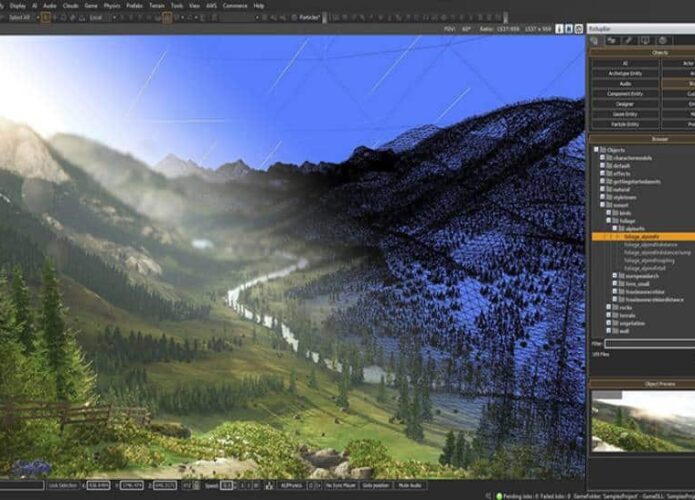Click the info icon above viewport corner
Viewport: 695px width, 500px height.
(x=559, y=29)
